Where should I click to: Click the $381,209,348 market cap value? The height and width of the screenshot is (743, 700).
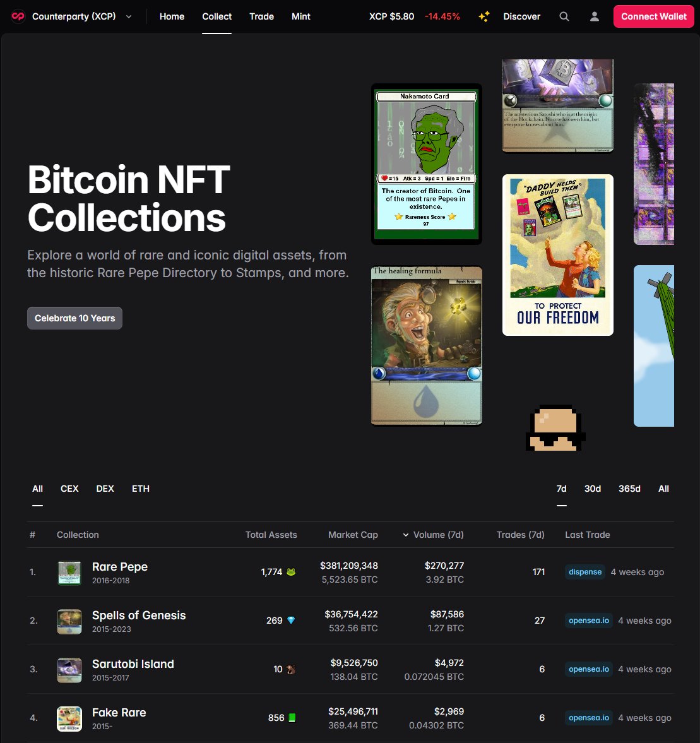click(349, 566)
